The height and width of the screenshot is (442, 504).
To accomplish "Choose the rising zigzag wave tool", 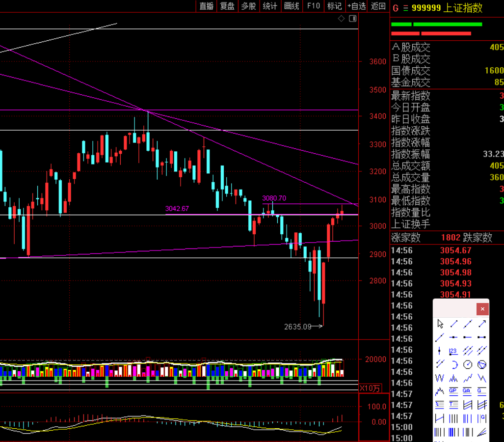I will click(x=468, y=378).
